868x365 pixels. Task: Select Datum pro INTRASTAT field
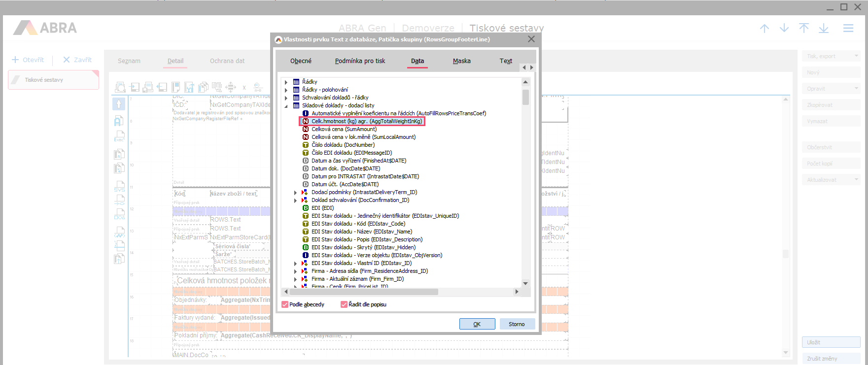365,176
